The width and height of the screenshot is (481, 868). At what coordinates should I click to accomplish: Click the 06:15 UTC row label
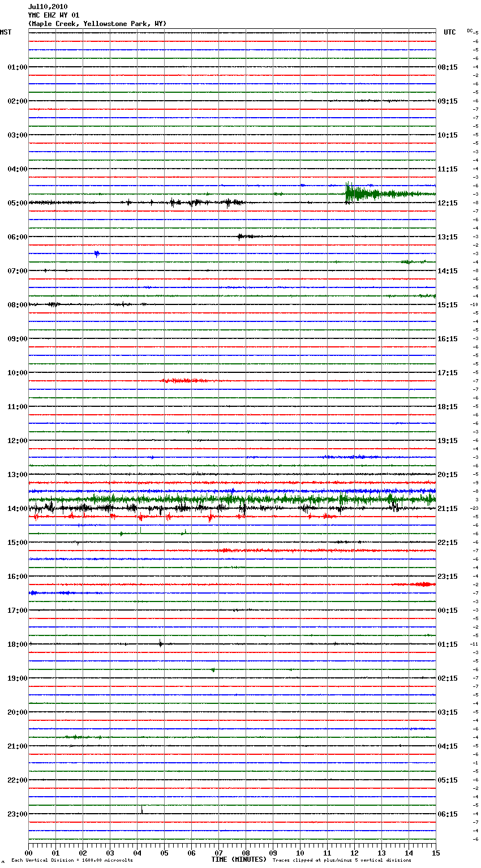click(448, 814)
